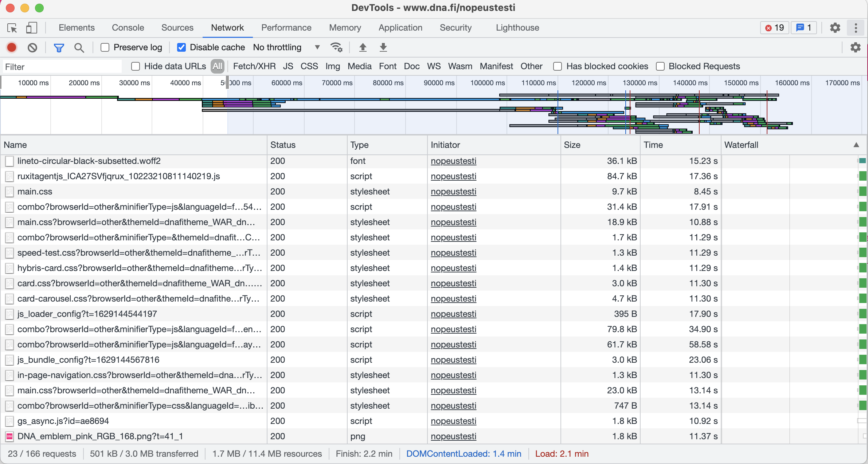The width and height of the screenshot is (868, 464).
Task: Click file icon for main.css row
Action: click(9, 192)
